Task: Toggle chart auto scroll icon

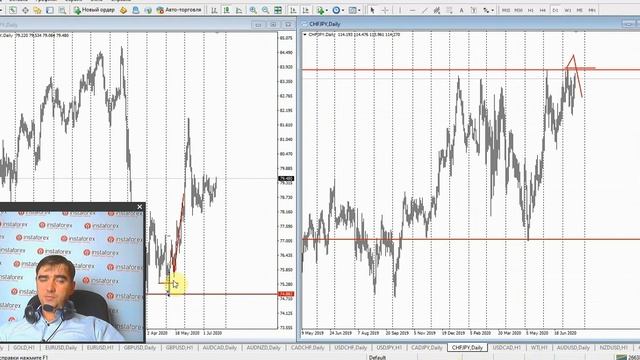Action: point(293,10)
